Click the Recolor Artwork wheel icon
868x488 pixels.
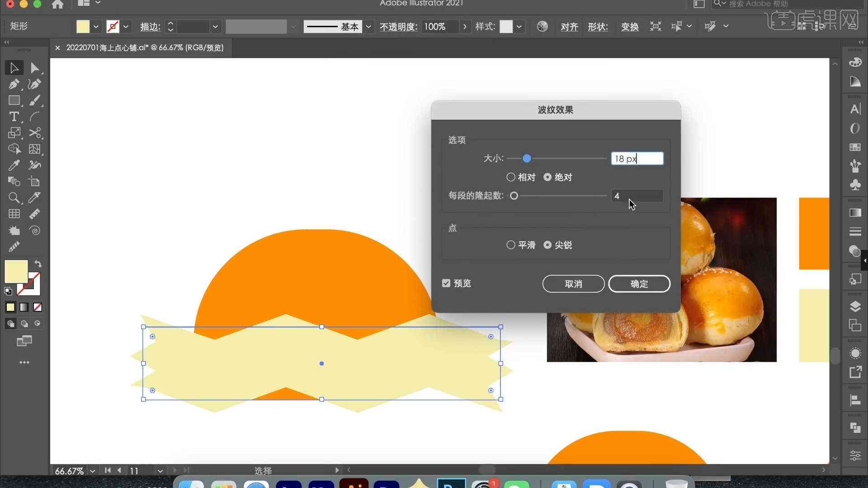(542, 27)
